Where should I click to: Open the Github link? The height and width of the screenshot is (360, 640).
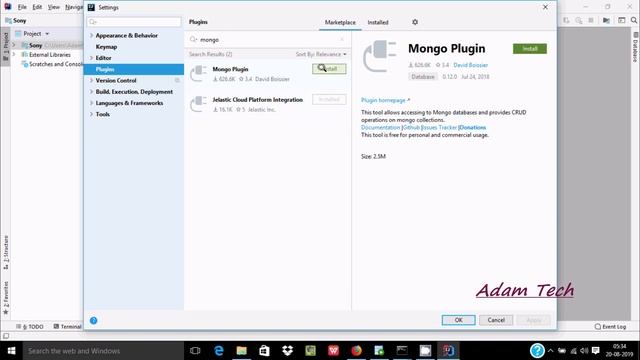(x=411, y=127)
